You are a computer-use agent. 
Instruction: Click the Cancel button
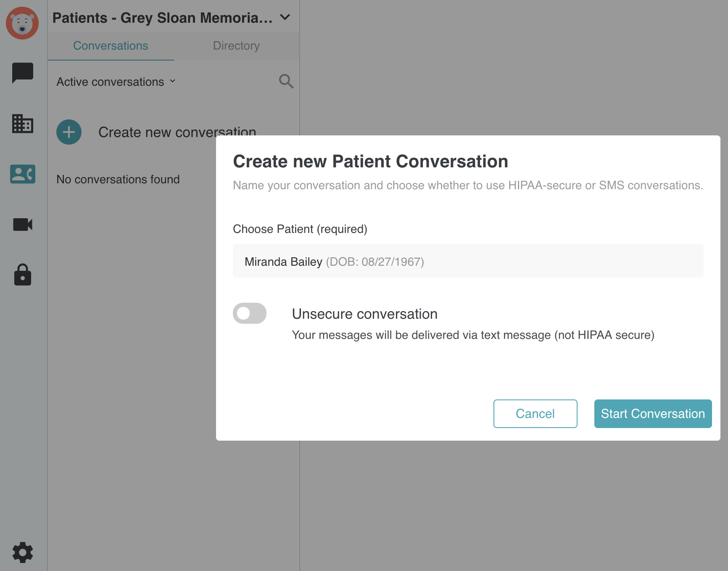tap(535, 414)
